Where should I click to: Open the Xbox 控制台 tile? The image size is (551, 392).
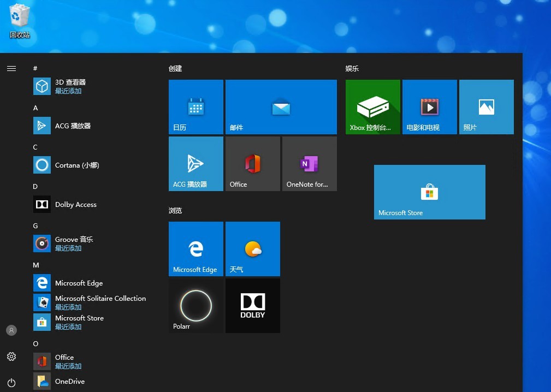click(373, 107)
